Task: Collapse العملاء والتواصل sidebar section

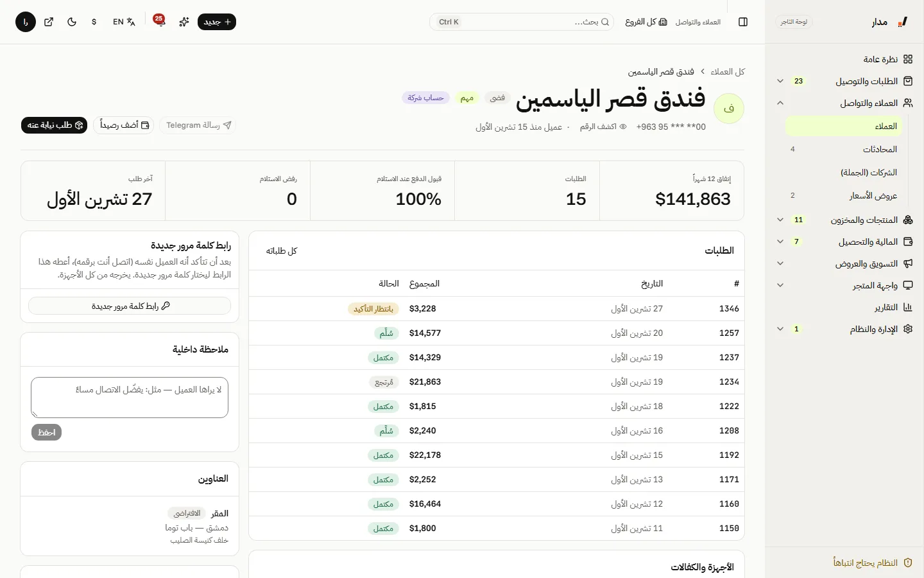Action: click(844, 103)
